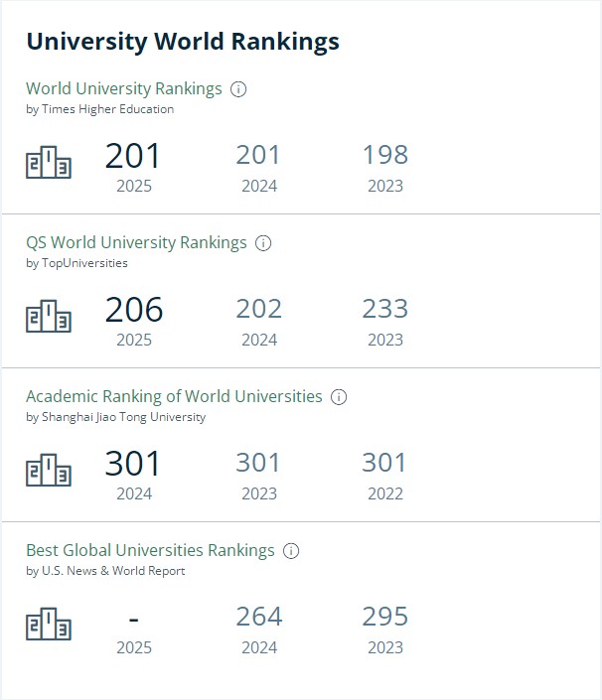Click the 295 U.S. News rank for 2023
The height and width of the screenshot is (700, 602).
pyautogui.click(x=385, y=617)
